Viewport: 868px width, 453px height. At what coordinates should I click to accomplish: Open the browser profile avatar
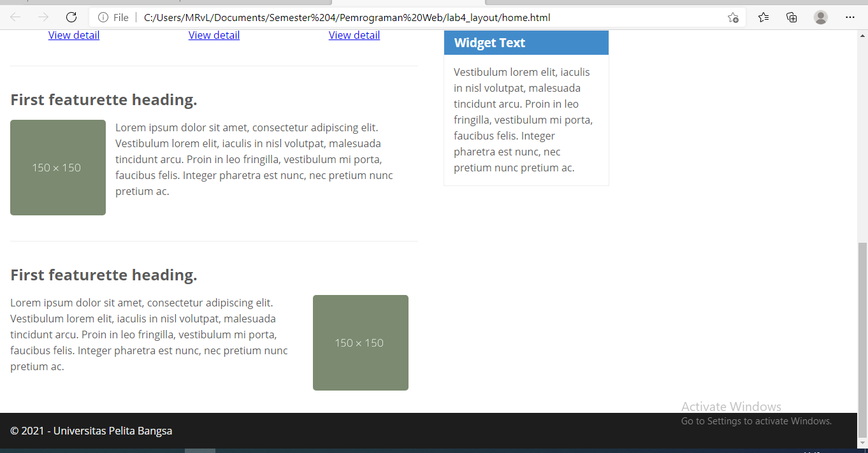coord(820,17)
